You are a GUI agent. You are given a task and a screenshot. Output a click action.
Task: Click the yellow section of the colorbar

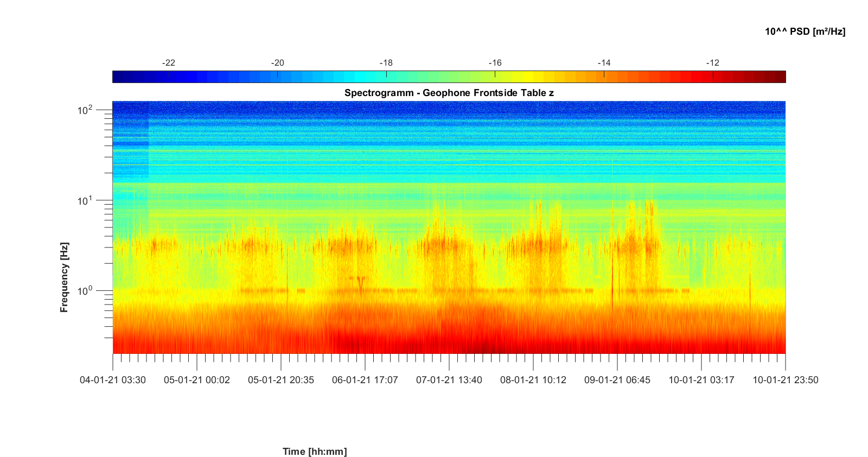pyautogui.click(x=529, y=77)
